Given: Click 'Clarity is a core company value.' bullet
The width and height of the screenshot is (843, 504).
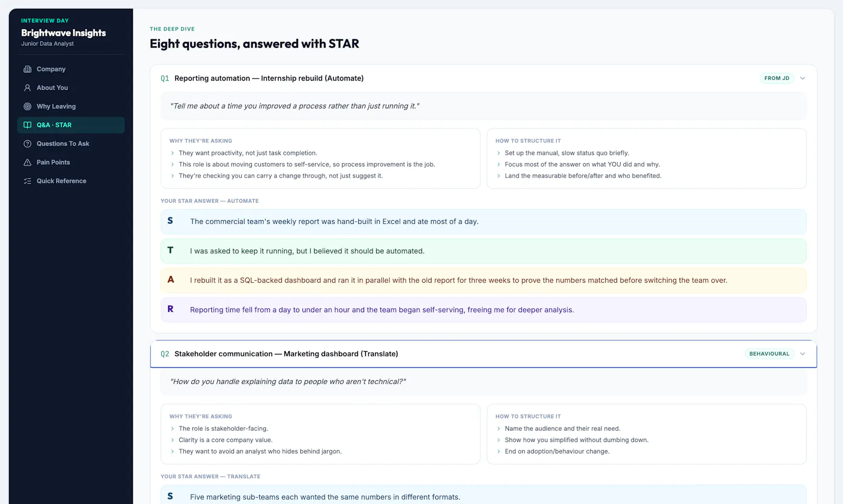Looking at the screenshot, I should click(226, 440).
